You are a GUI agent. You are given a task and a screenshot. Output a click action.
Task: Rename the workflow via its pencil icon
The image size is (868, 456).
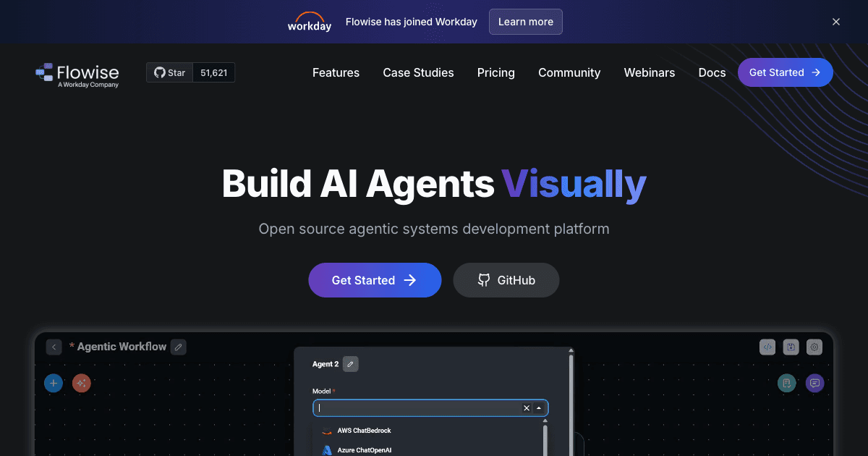(178, 347)
